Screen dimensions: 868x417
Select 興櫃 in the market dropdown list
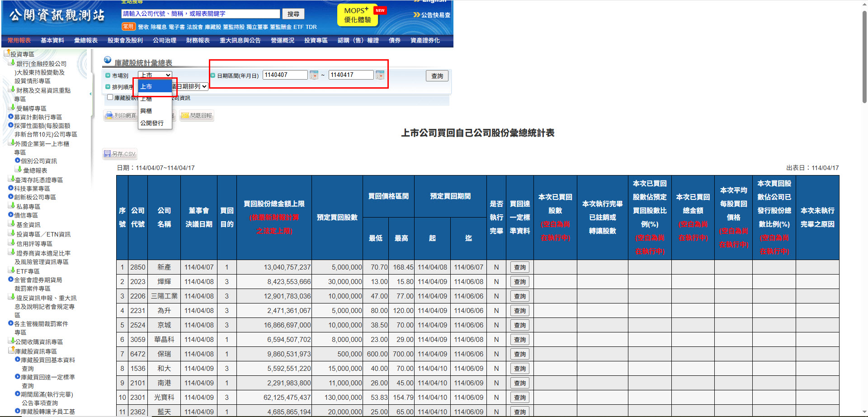(x=155, y=111)
